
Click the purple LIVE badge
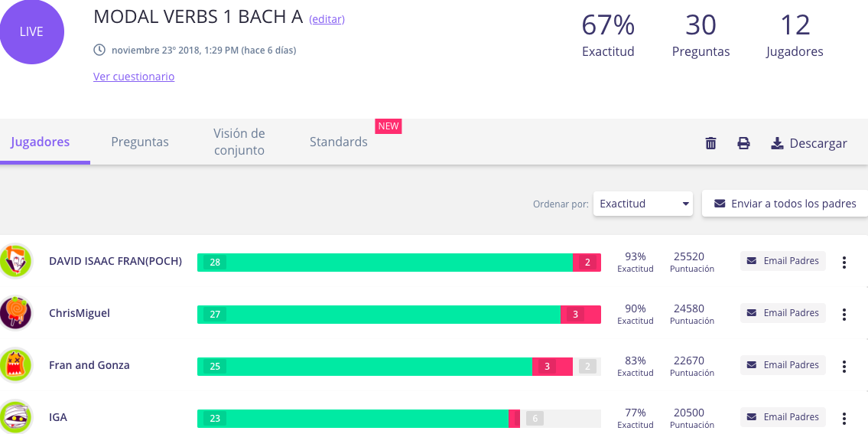(31, 31)
